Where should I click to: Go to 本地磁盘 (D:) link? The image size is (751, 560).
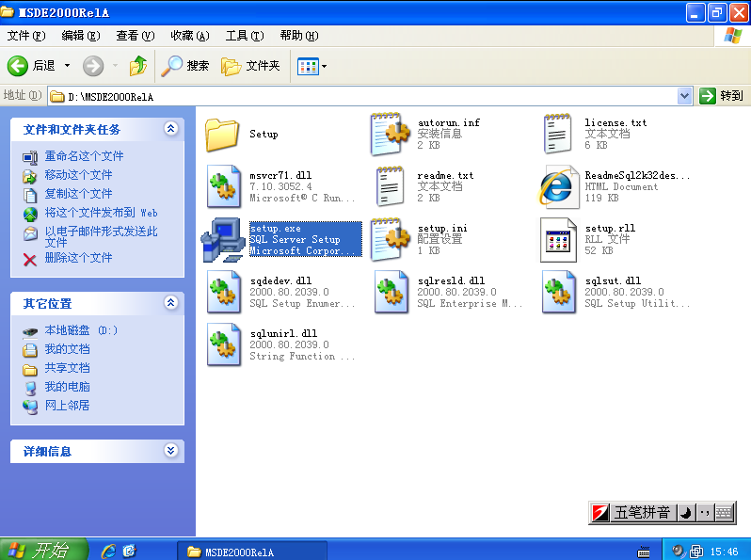coord(81,330)
